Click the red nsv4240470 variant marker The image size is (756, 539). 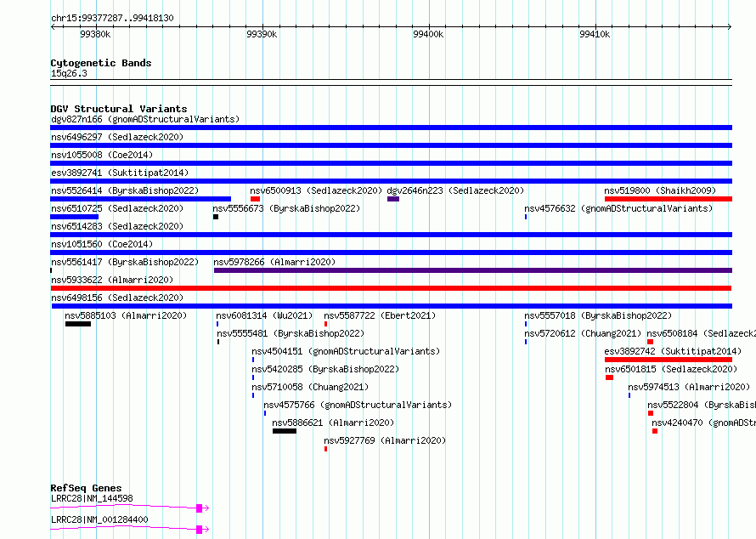click(655, 431)
